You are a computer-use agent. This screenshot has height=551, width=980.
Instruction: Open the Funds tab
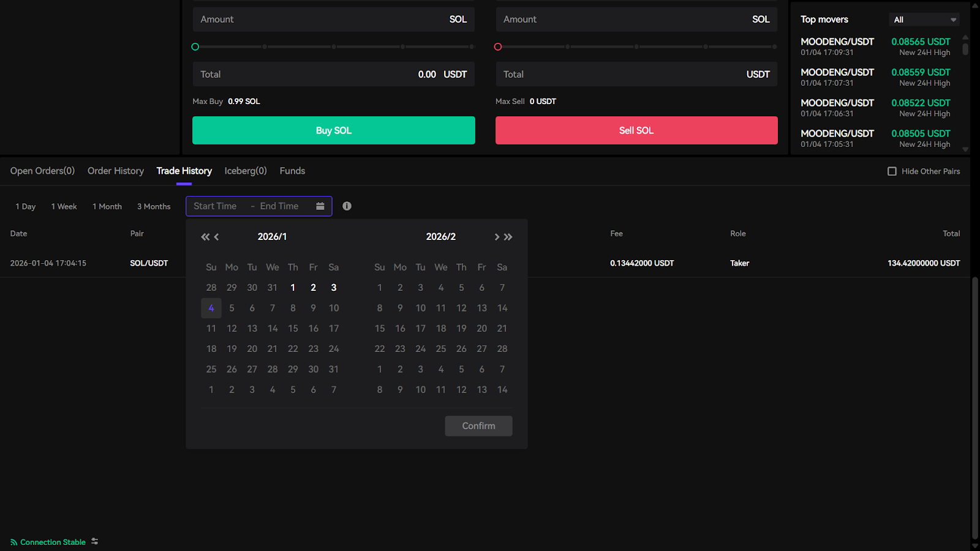click(x=292, y=171)
